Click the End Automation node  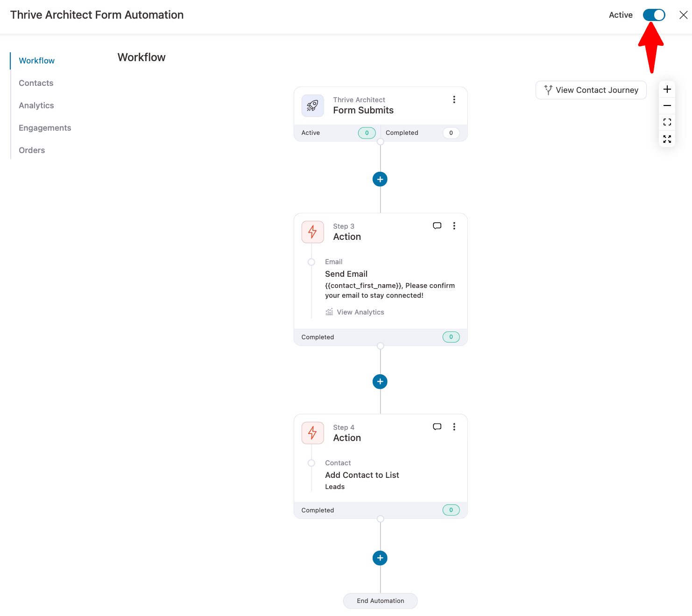pyautogui.click(x=381, y=601)
